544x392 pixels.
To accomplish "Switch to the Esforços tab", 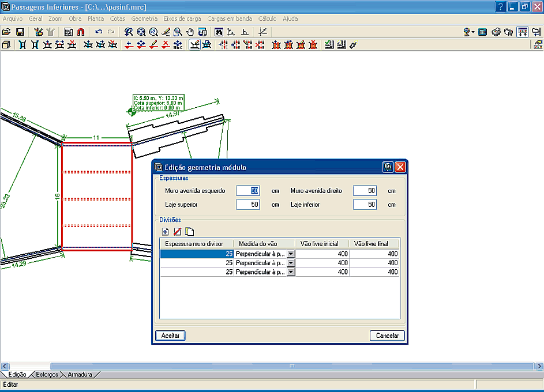I will [46, 375].
